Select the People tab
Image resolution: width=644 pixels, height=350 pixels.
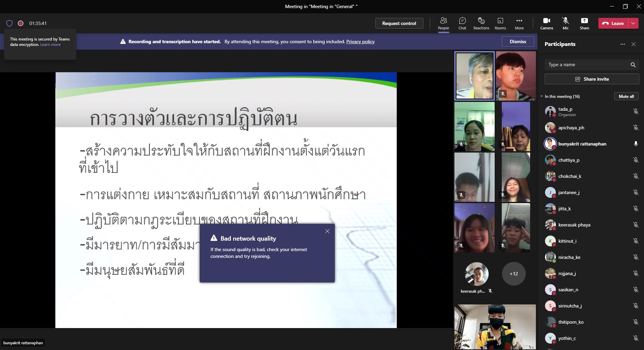(x=443, y=23)
